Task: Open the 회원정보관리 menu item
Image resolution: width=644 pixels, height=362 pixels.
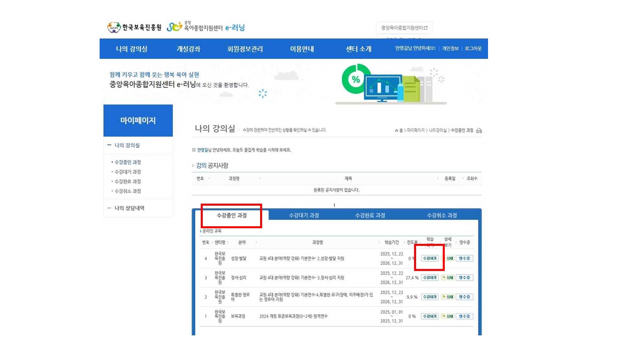Action: 245,49
